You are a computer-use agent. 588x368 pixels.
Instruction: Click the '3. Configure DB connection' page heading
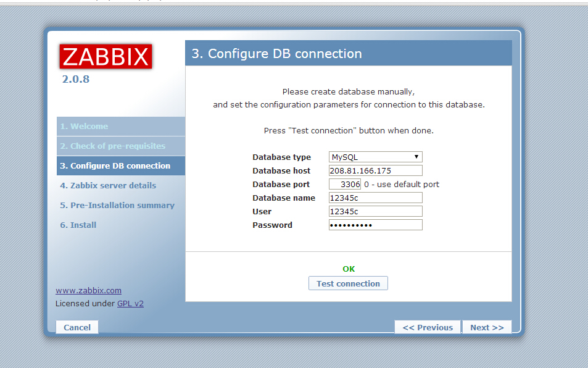point(277,54)
